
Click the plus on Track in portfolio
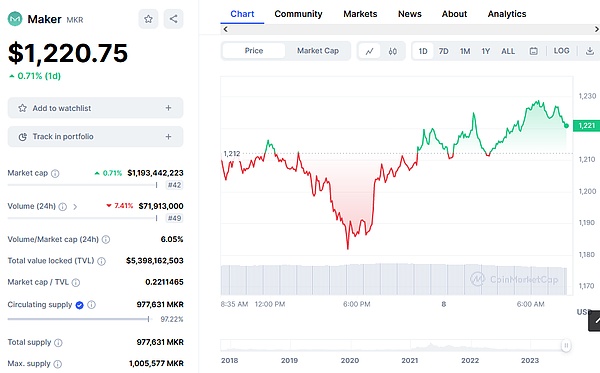point(168,137)
